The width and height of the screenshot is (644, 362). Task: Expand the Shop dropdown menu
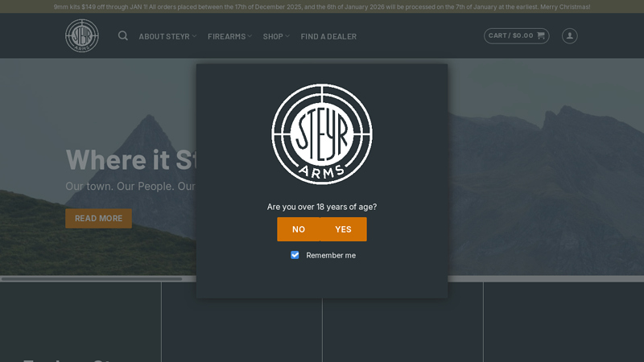(276, 36)
